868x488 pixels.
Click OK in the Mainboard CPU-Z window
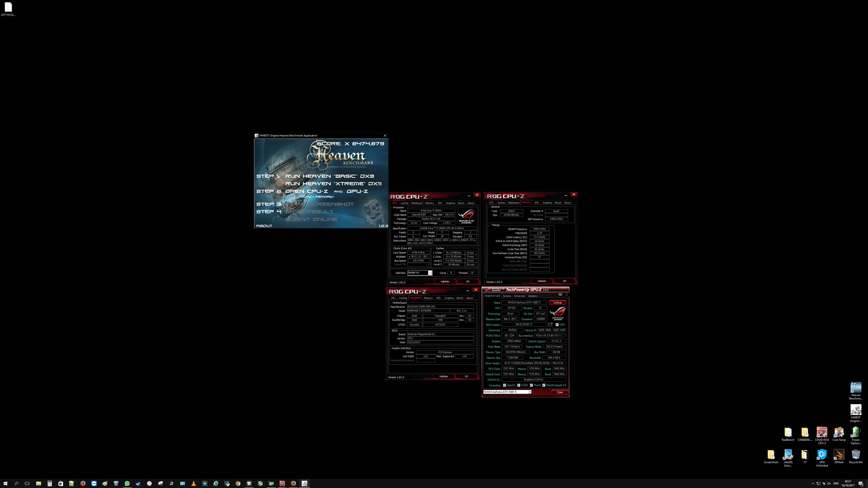click(466, 377)
